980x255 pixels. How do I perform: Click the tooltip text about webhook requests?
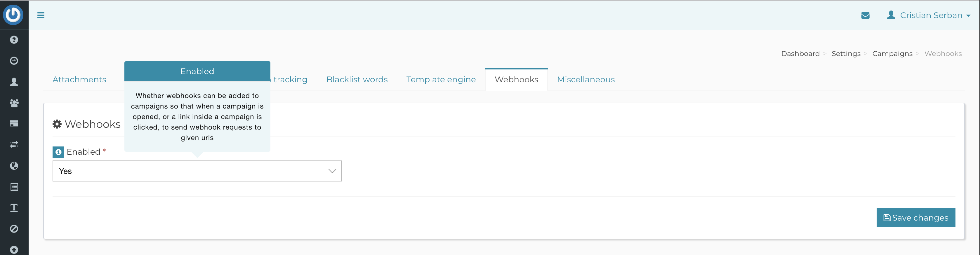[x=197, y=117]
